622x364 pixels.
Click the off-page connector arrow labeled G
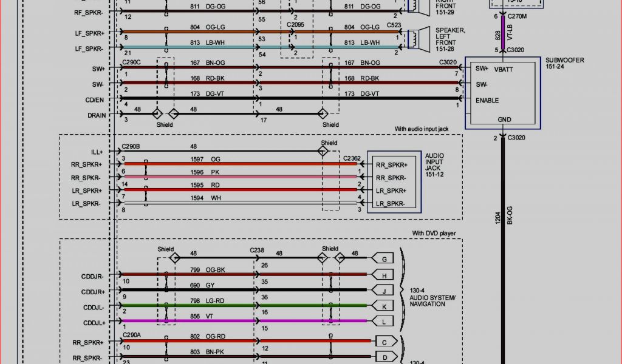384,259
